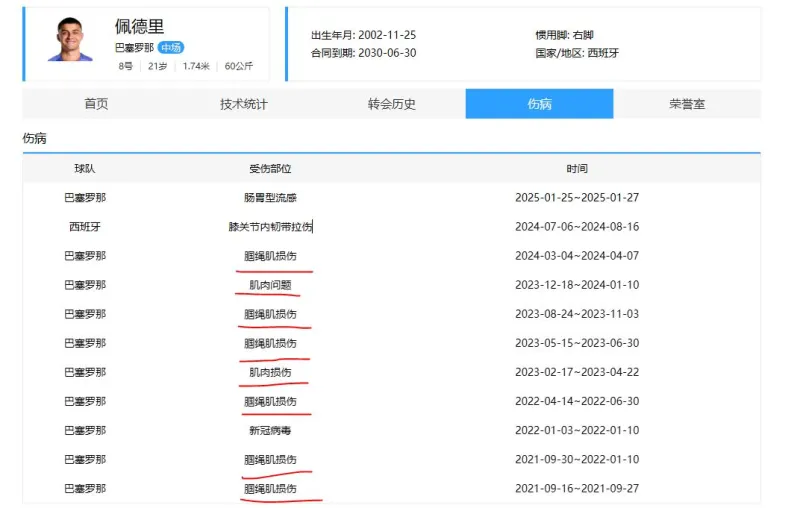Click the date range 2025-01-25~2025-01-27
The height and width of the screenshot is (508, 800).
pos(577,198)
